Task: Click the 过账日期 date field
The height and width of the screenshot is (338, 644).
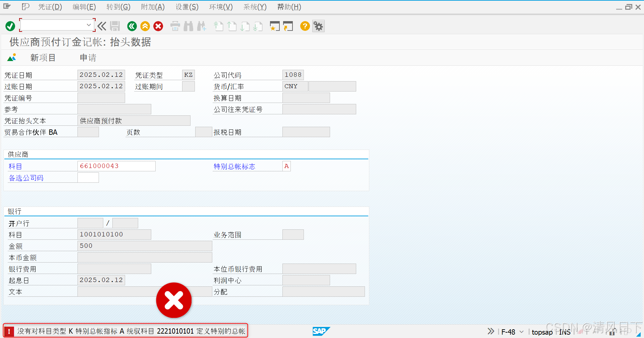Action: pyautogui.click(x=101, y=86)
